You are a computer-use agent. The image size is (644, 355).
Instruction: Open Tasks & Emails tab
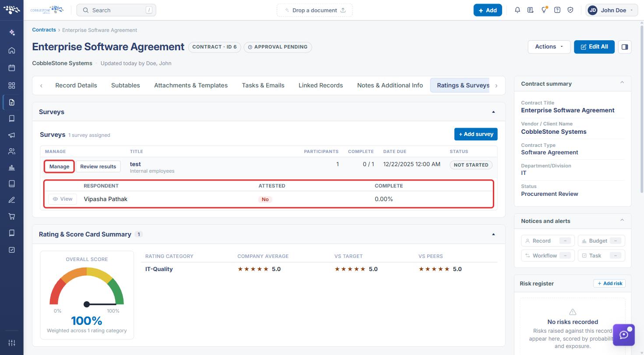[x=263, y=85]
